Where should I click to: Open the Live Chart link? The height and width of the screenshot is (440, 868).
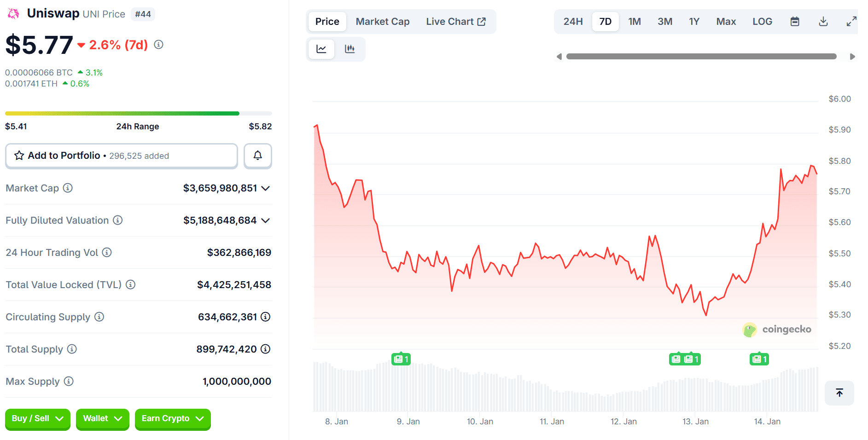455,22
